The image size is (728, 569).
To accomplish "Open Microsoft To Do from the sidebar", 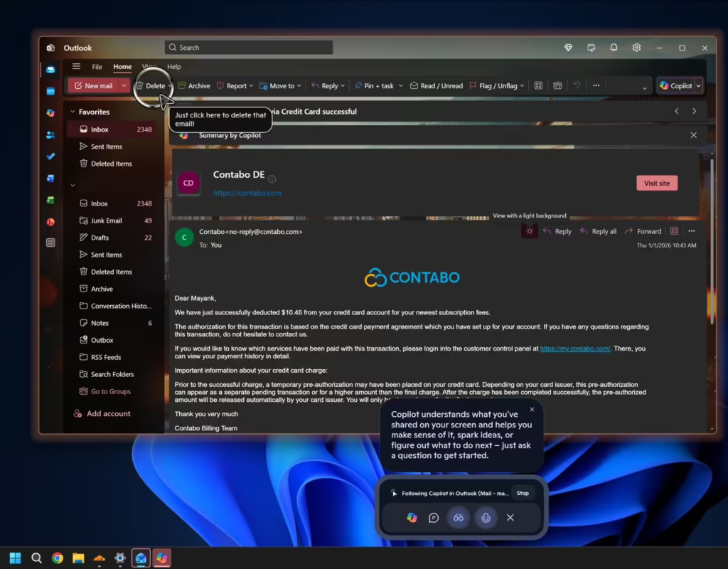I will (x=50, y=158).
